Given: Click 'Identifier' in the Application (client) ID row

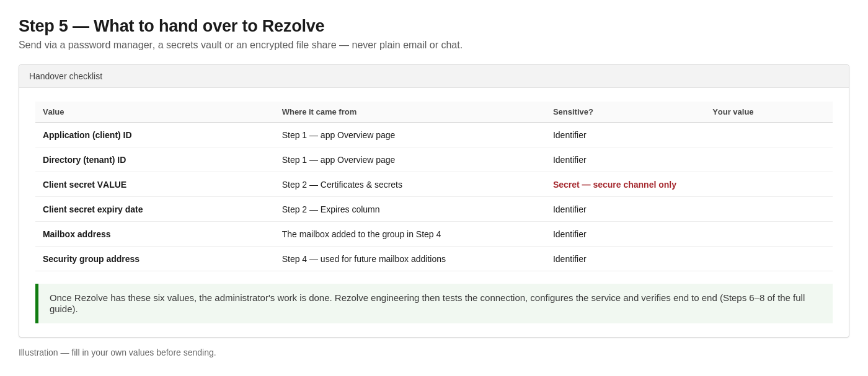Looking at the screenshot, I should (x=570, y=135).
